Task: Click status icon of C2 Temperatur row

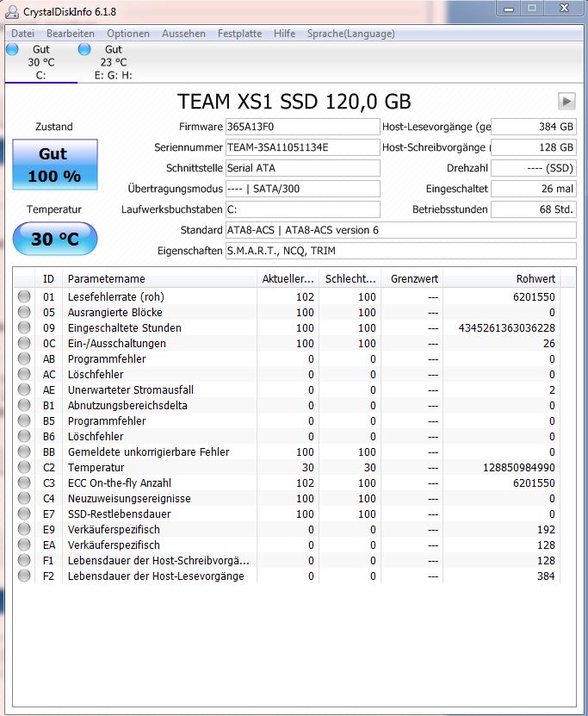Action: pos(24,467)
